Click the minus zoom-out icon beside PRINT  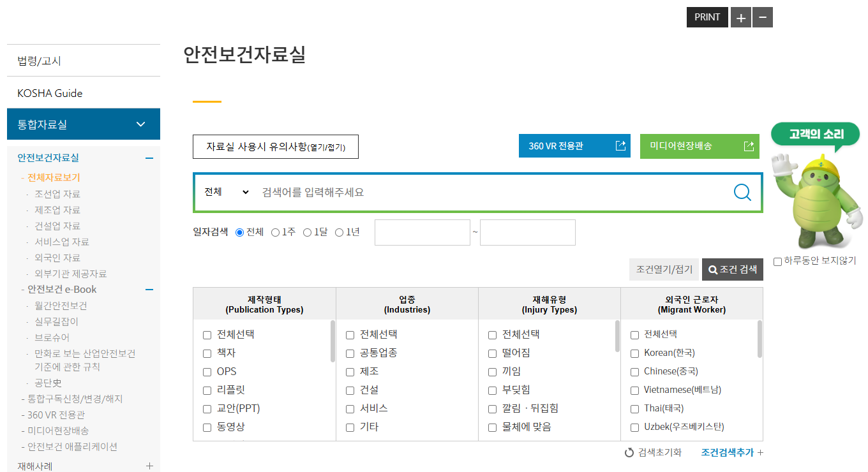(x=762, y=18)
